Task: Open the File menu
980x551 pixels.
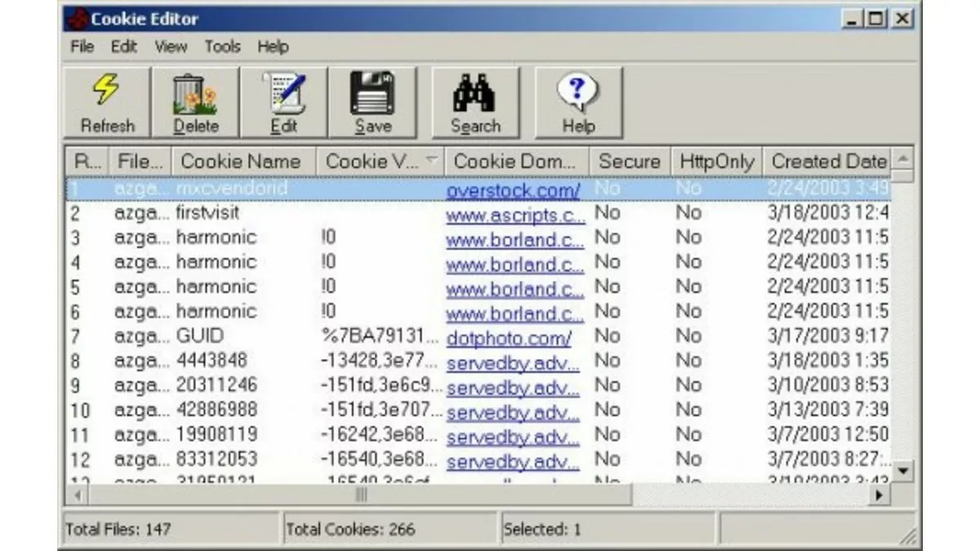Action: click(x=82, y=47)
